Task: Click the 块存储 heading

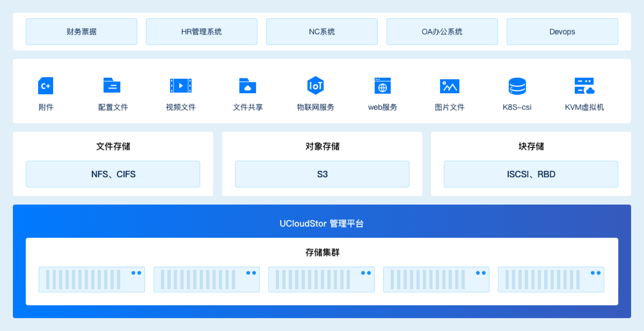Action: coord(531,146)
